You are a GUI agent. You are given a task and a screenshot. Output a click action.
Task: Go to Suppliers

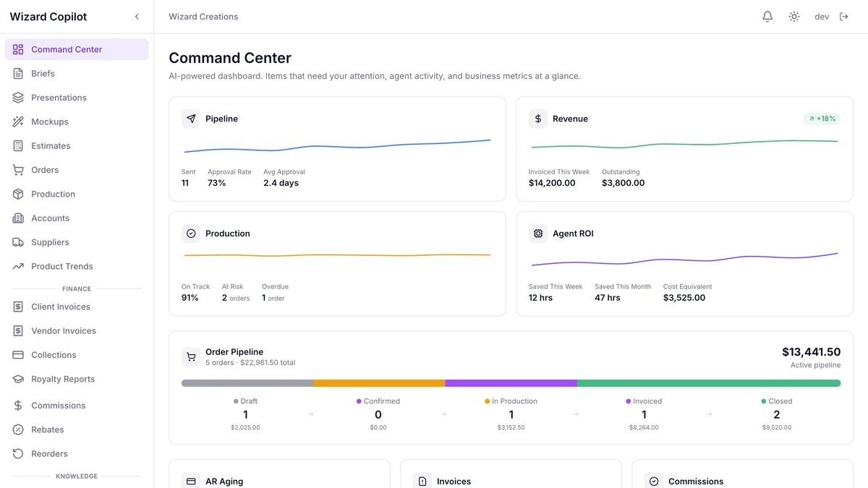[x=77, y=242]
